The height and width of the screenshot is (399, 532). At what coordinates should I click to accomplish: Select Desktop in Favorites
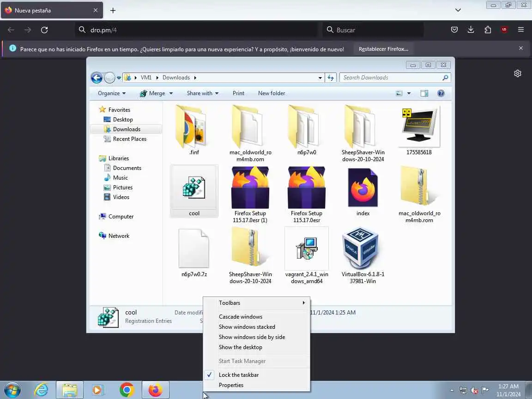[123, 120]
